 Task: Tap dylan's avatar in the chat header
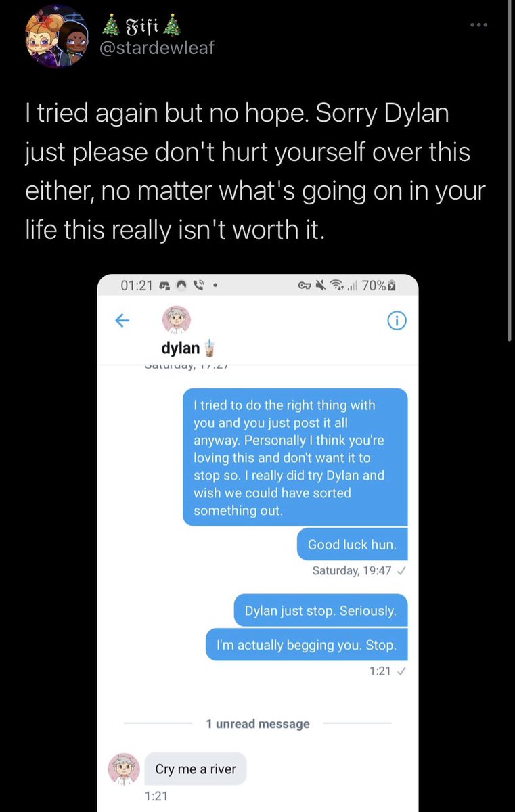point(177,319)
